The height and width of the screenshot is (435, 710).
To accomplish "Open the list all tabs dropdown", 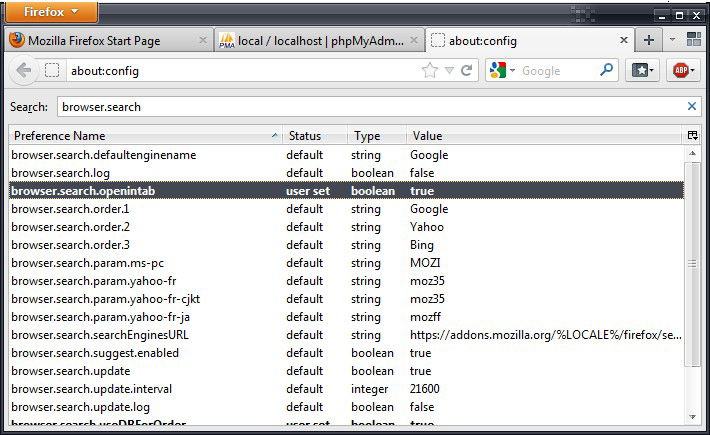I will 672,40.
